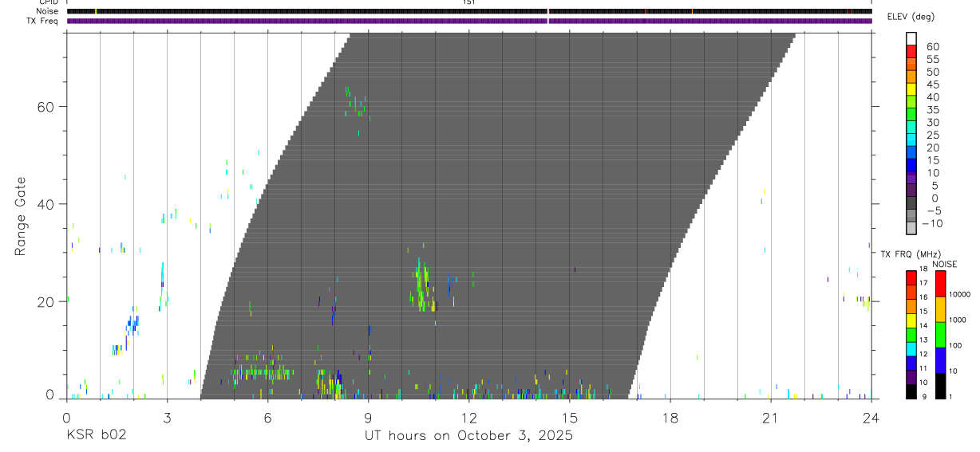Click the light gray bottom segment of ELEV bar

pos(911,228)
